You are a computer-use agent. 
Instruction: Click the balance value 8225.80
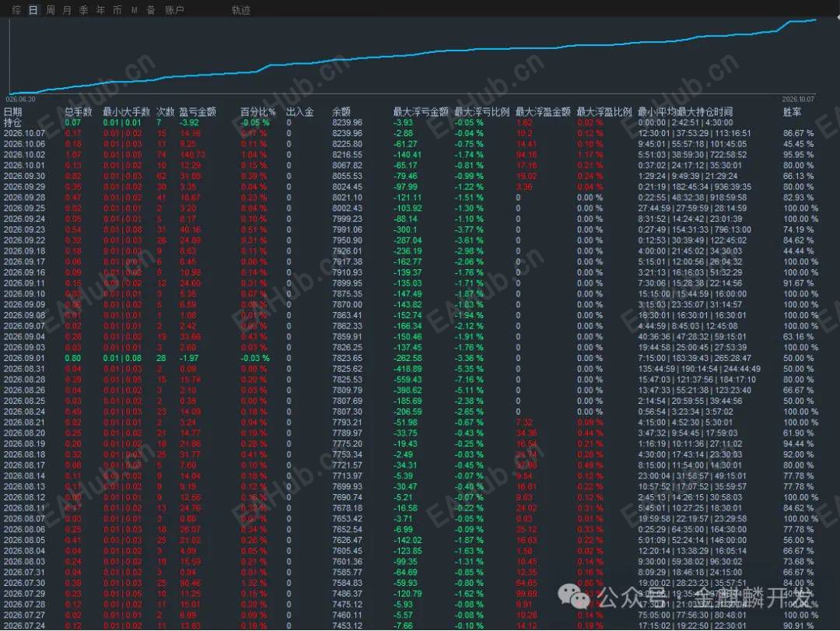coord(347,144)
